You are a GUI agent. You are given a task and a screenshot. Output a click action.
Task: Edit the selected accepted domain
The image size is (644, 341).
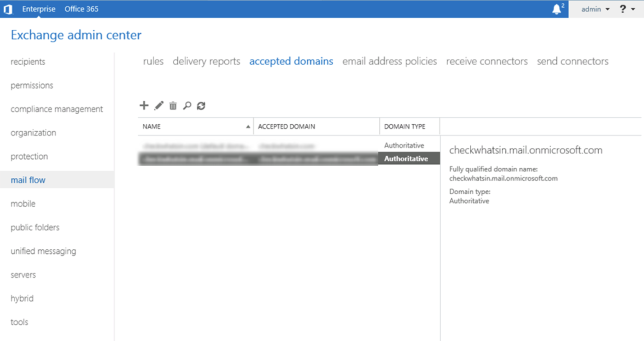click(159, 106)
